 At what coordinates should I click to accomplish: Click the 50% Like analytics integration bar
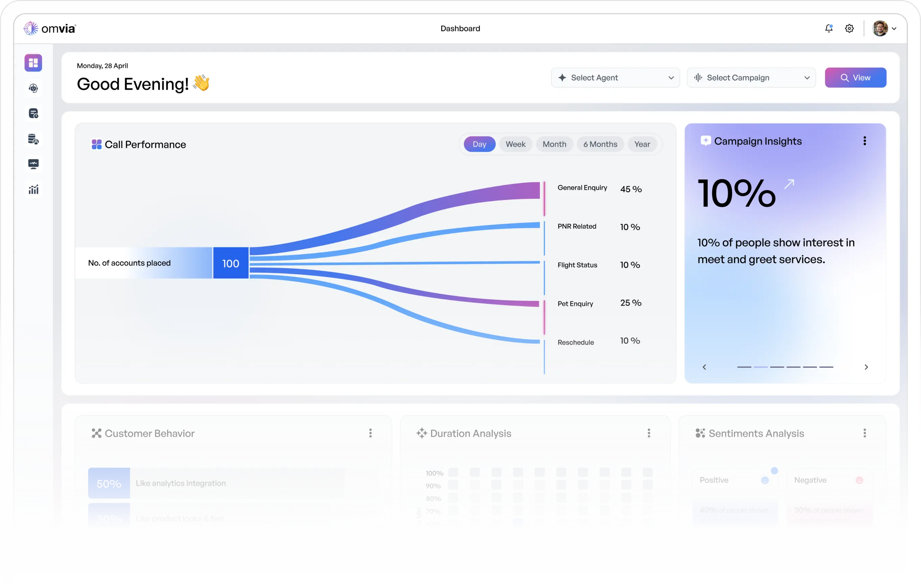[233, 483]
